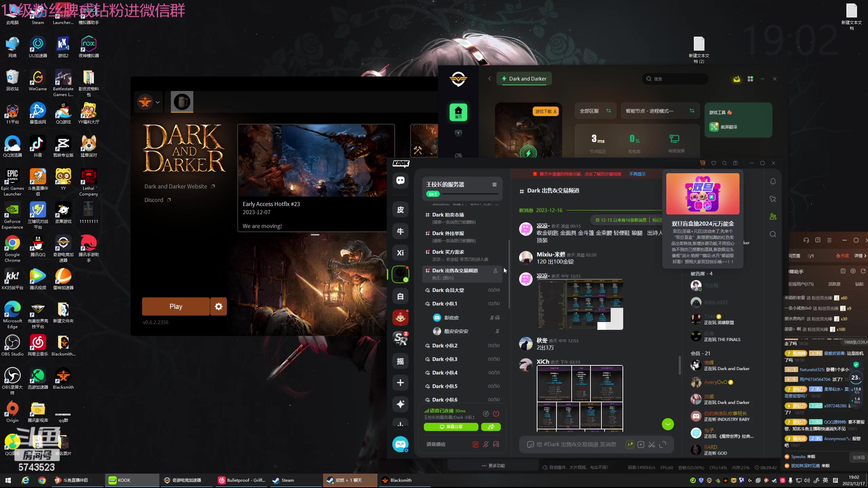Open the Dark 外挂举报 channel
The width and height of the screenshot is (868, 488).
coord(462,237)
